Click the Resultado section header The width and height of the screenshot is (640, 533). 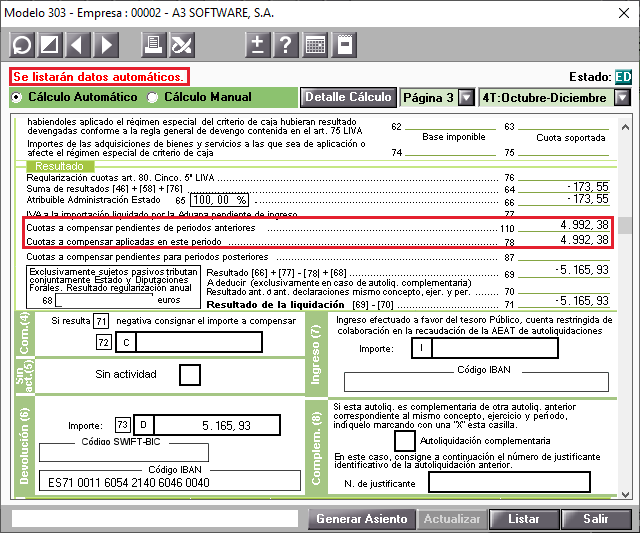click(60, 166)
